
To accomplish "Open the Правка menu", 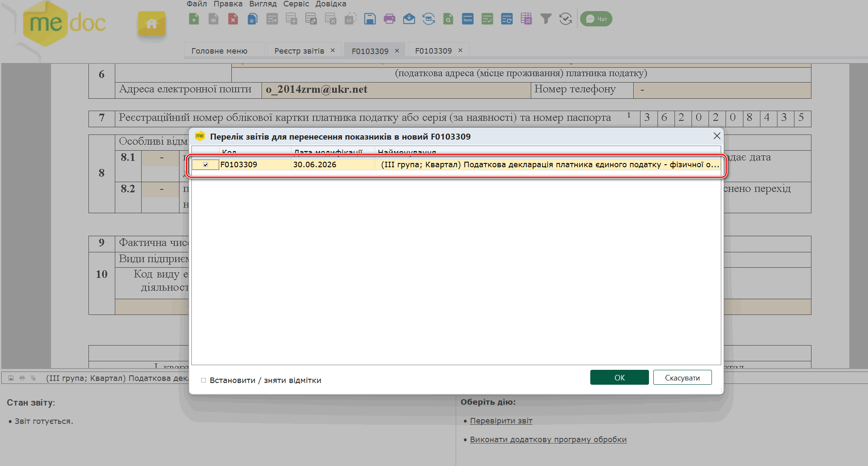I will [x=228, y=4].
